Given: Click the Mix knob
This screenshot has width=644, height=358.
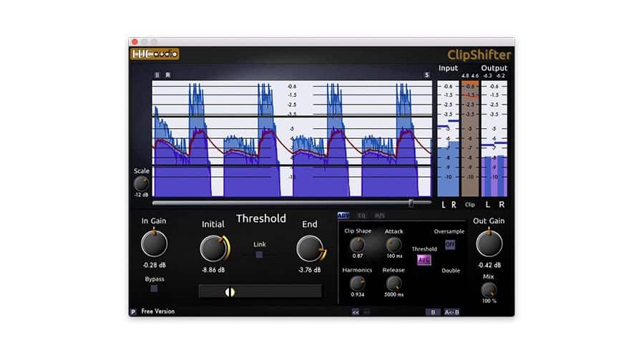Looking at the screenshot, I should pyautogui.click(x=489, y=290).
